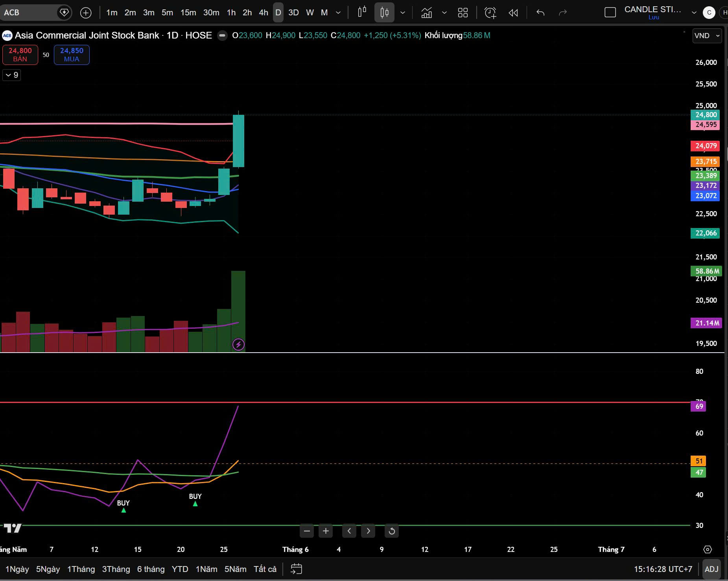The height and width of the screenshot is (581, 728).
Task: Open the VND currency dropdown
Action: [707, 36]
